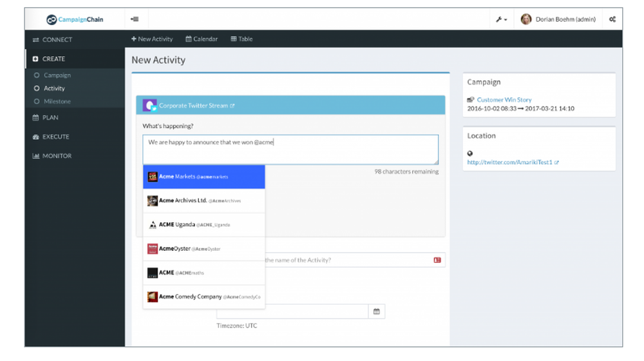
Task: Collapse the sidebar with hamburger icon
Action: [135, 19]
